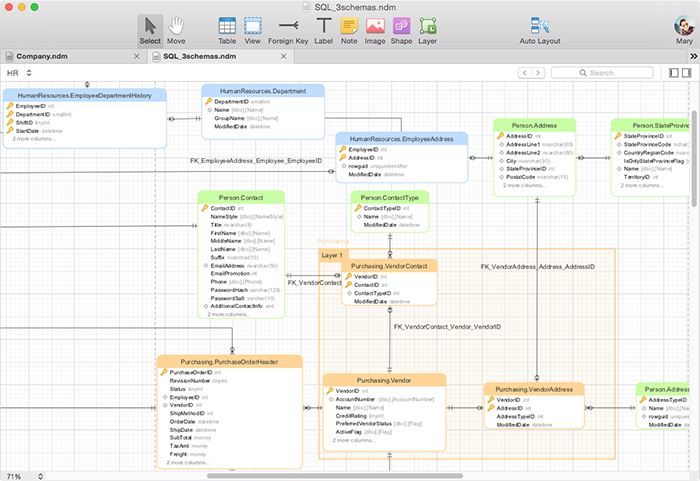The image size is (700, 481).
Task: Click the EmailAddress column in Person.Contact
Action: click(241, 266)
